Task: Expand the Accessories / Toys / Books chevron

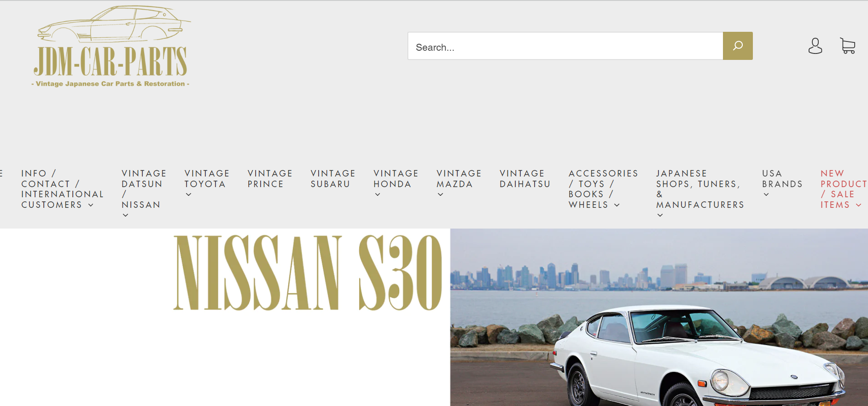Action: click(x=617, y=205)
